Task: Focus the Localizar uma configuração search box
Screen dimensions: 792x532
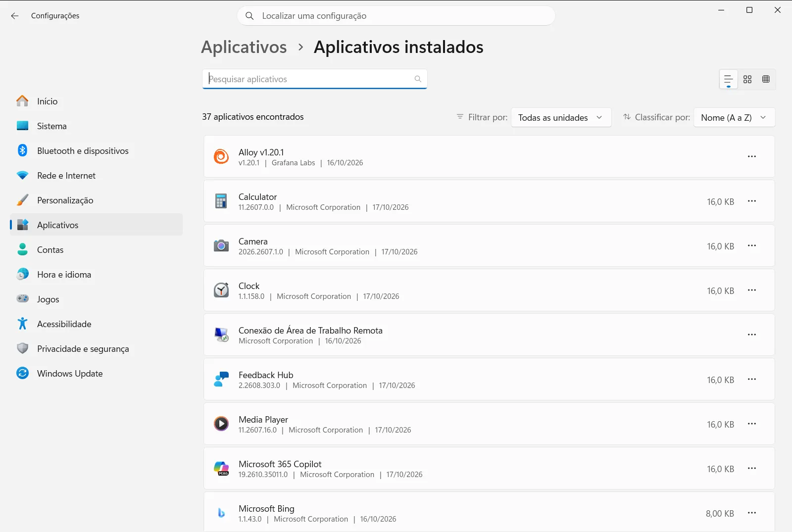Action: click(x=396, y=16)
